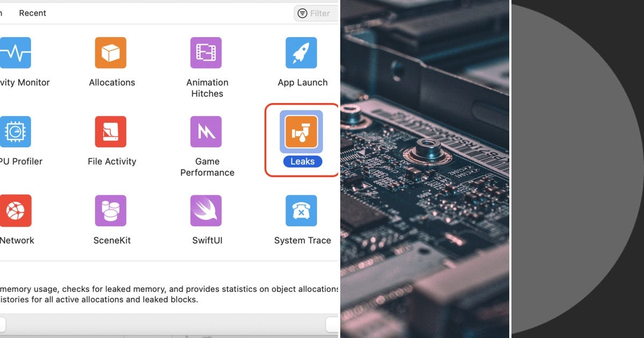
Task: Click the Leaks label under its icon
Action: click(302, 161)
